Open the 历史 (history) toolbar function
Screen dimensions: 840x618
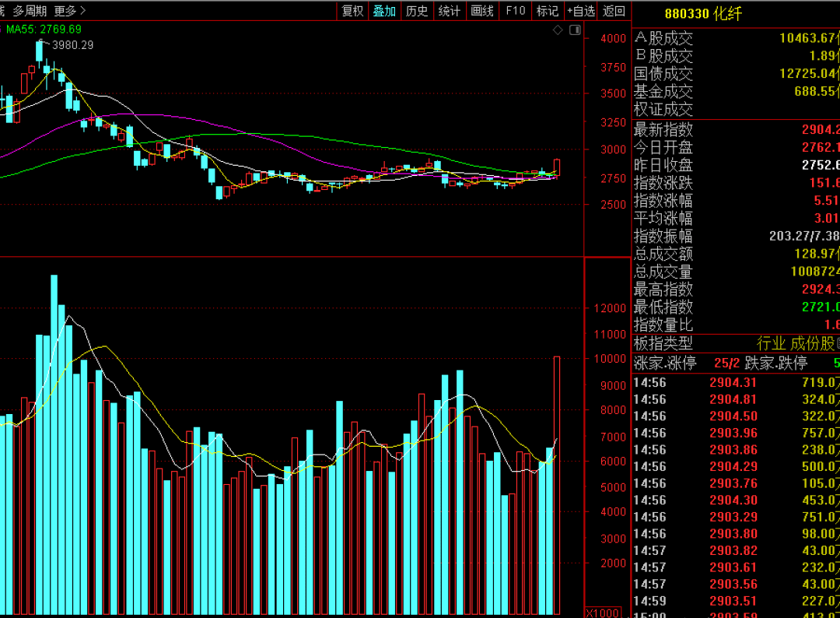pos(418,12)
